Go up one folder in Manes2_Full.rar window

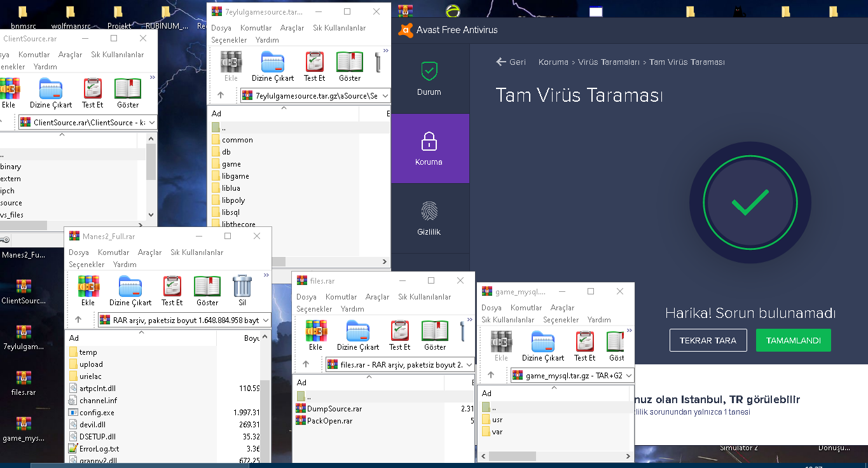click(78, 320)
